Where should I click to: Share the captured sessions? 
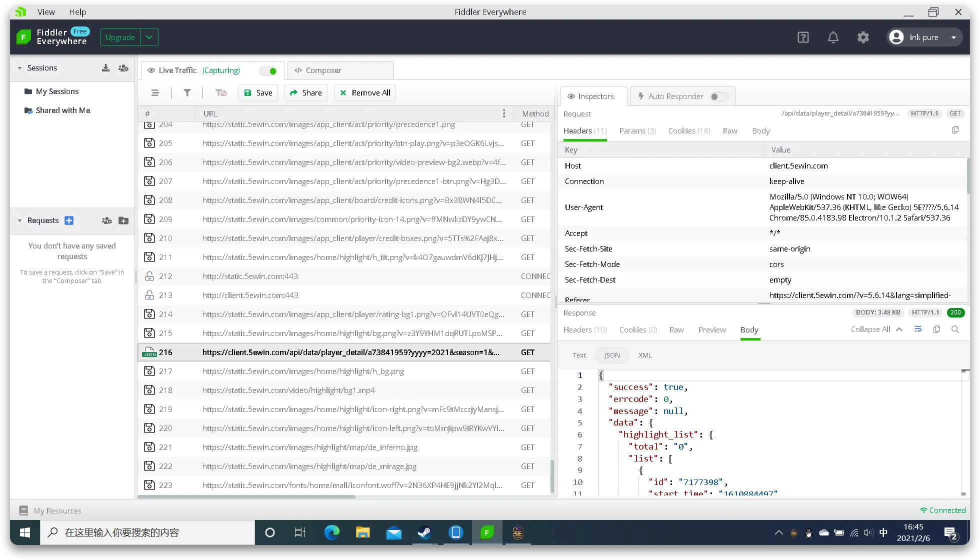coord(305,93)
